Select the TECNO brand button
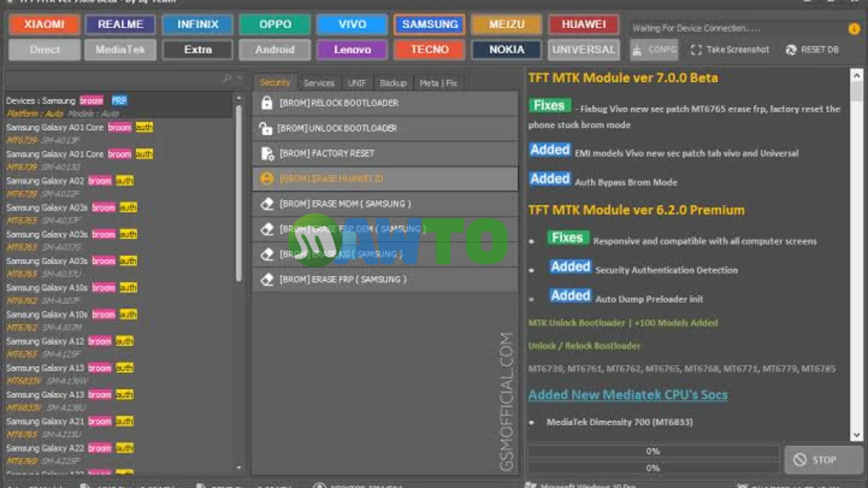 pyautogui.click(x=430, y=49)
